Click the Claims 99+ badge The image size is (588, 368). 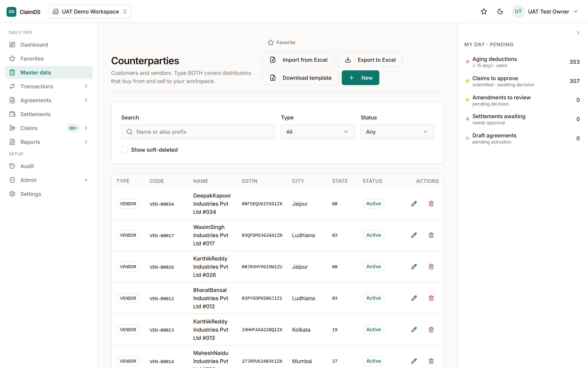click(x=73, y=128)
